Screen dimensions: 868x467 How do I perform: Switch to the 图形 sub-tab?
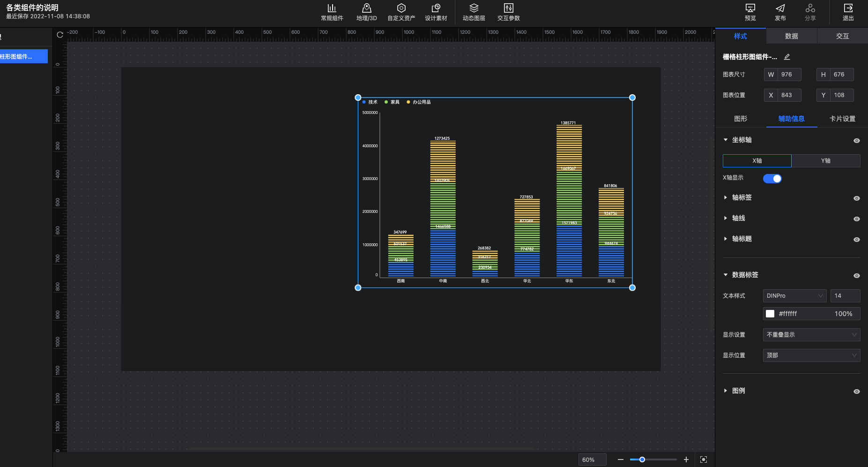(x=741, y=119)
